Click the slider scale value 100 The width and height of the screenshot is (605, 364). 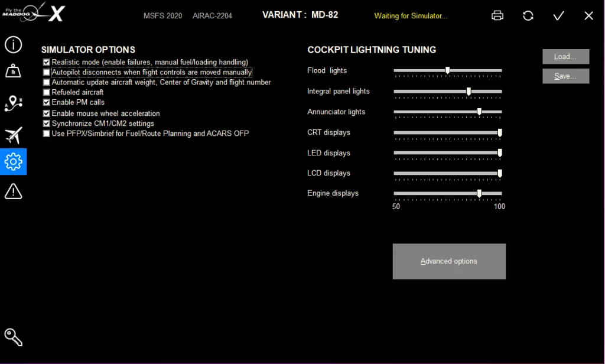click(x=499, y=206)
